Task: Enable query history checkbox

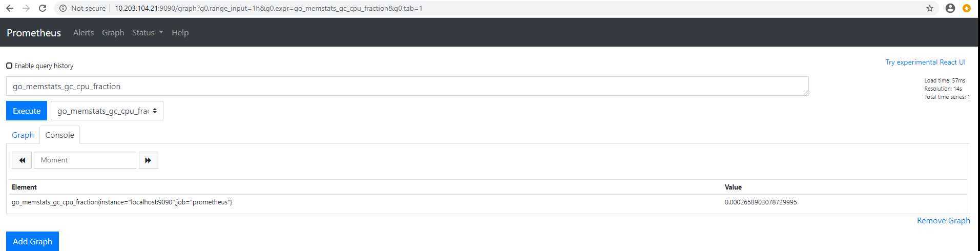Action: pos(9,66)
